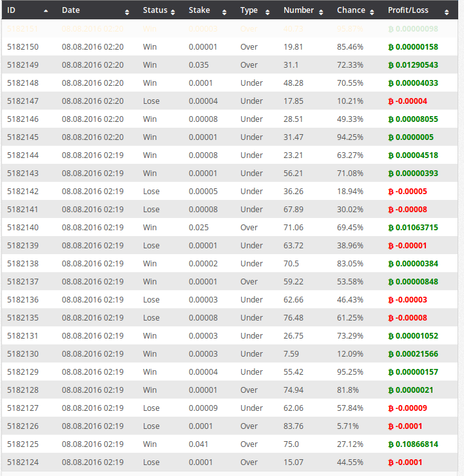The height and width of the screenshot is (476, 464).
Task: Select bet ID 5182146
Action: [23, 119]
